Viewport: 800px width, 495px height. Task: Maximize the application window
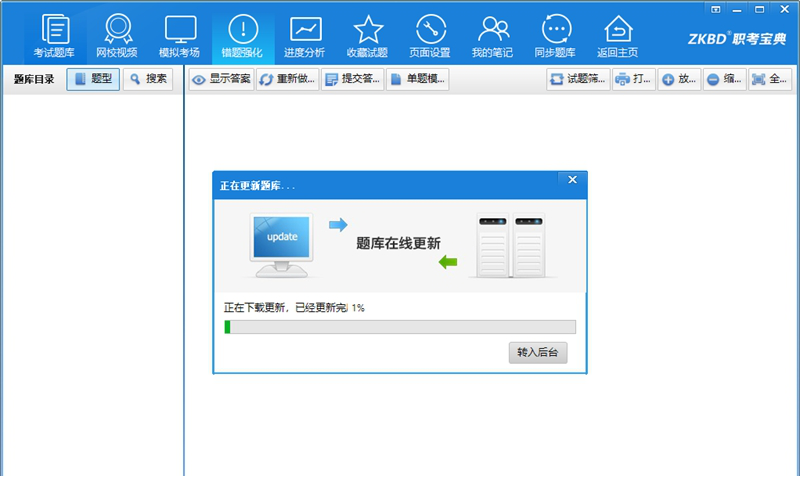coord(760,9)
